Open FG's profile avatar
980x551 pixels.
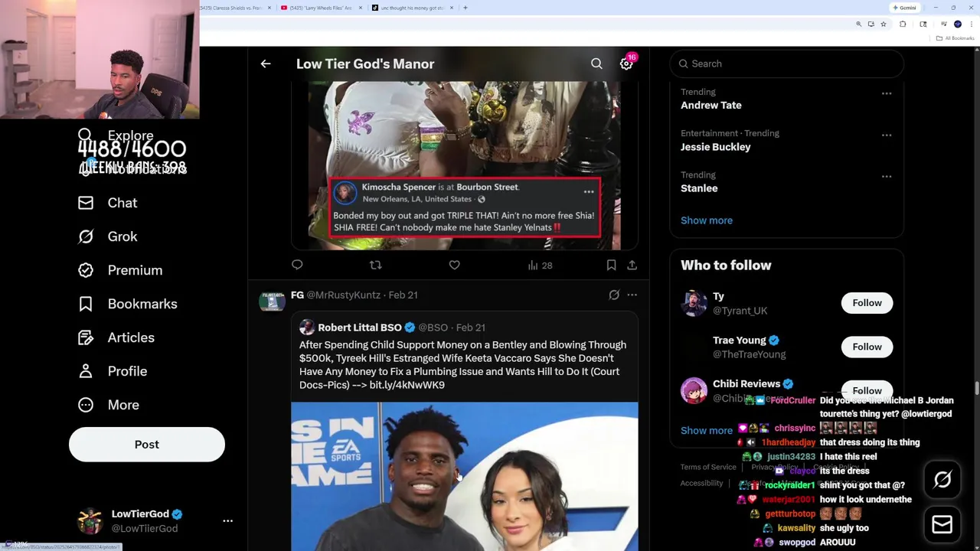click(272, 301)
